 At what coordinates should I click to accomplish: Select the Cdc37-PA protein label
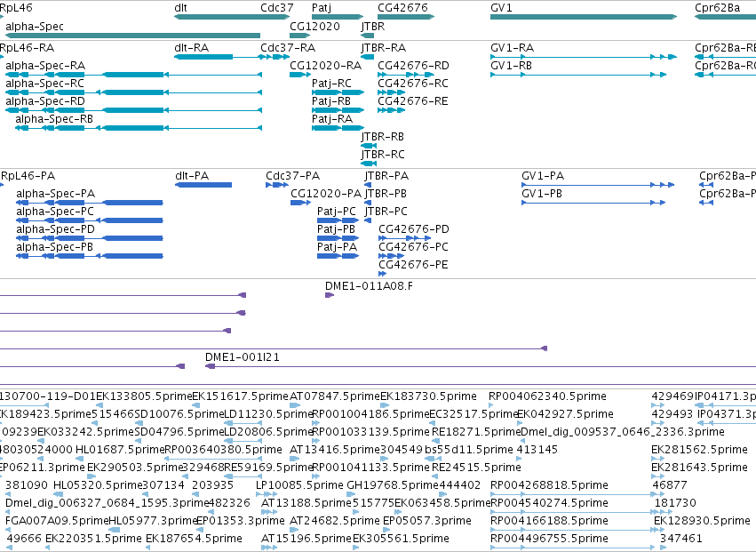coord(292,176)
